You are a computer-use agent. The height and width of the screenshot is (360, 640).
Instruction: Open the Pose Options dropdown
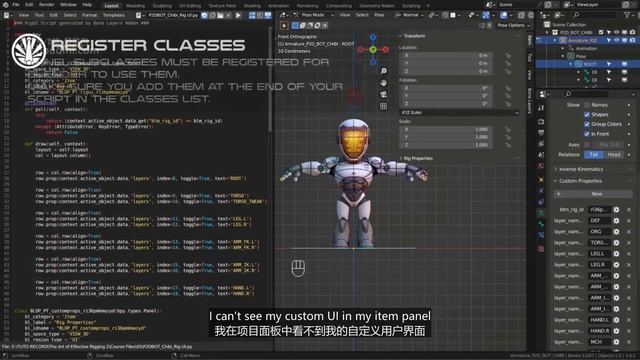coord(513,25)
